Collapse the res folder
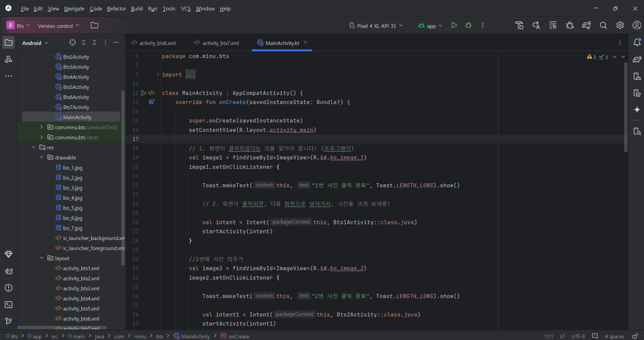Image resolution: width=644 pixels, height=340 pixels. [x=34, y=147]
